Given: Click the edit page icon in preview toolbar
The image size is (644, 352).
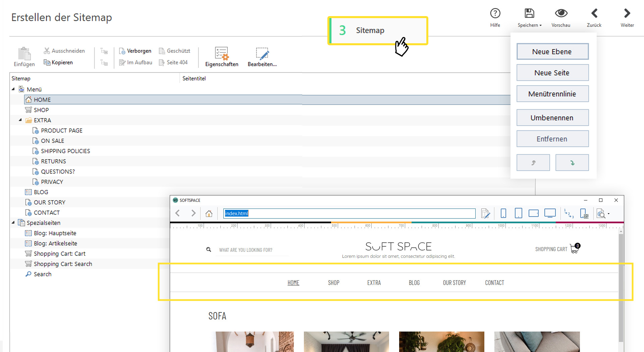Looking at the screenshot, I should coord(485,213).
